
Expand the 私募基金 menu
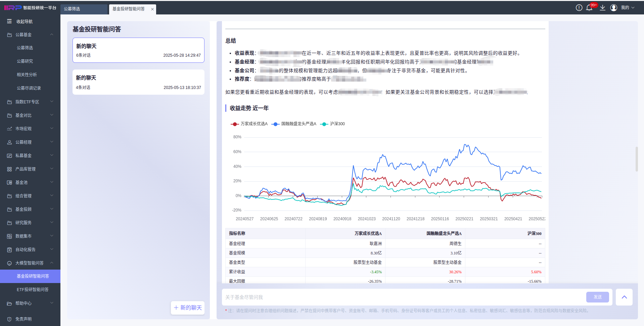[52, 155]
